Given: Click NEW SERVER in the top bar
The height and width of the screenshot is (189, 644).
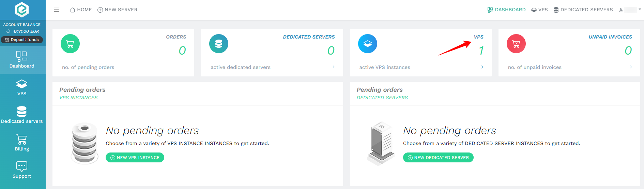Looking at the screenshot, I should (x=118, y=10).
